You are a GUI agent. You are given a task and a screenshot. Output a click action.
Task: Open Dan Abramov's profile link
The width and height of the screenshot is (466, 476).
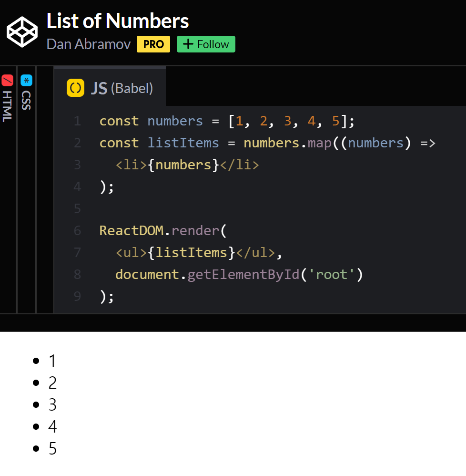coord(89,44)
